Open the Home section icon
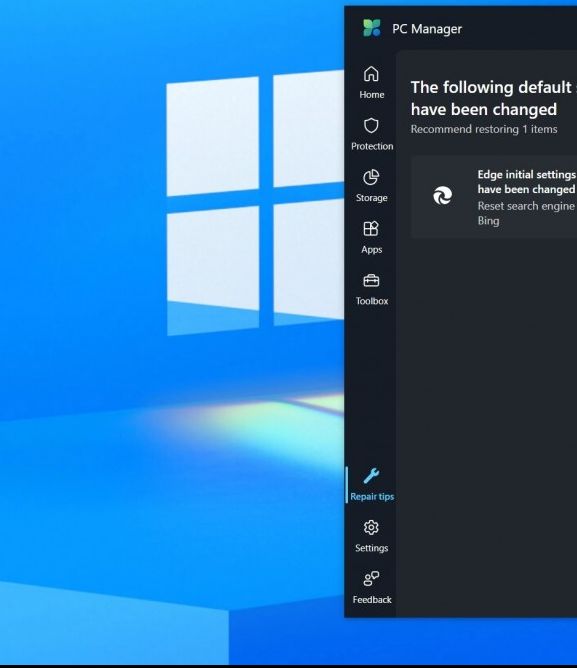Screen dimensions: 577x668 [371, 74]
